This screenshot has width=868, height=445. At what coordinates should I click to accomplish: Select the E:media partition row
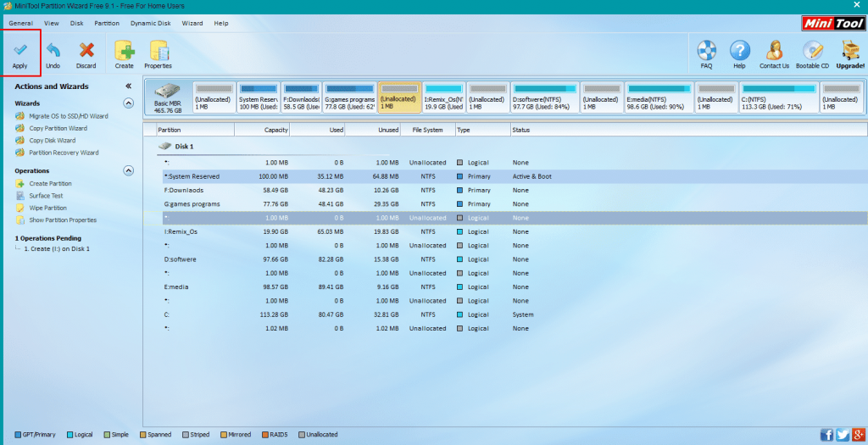[515, 287]
